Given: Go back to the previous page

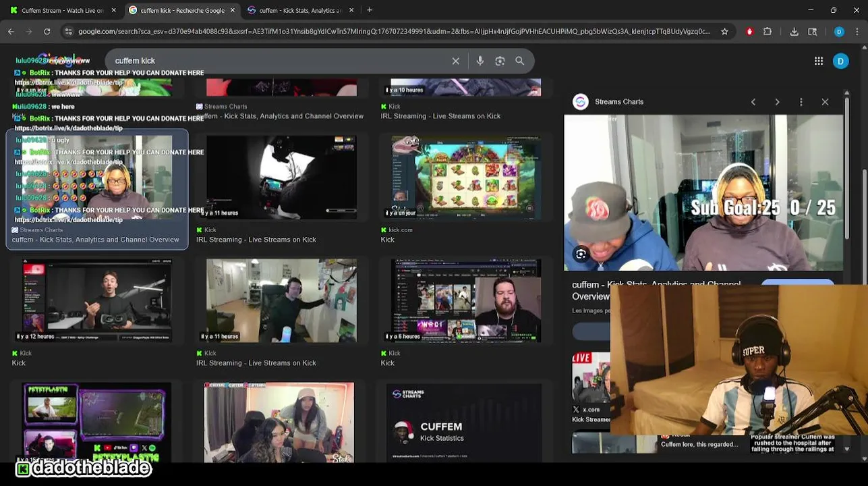Looking at the screenshot, I should [x=11, y=31].
